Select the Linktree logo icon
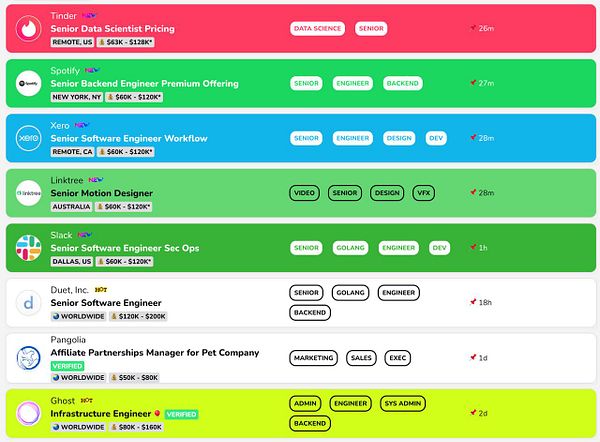This screenshot has width=600, height=442. point(28,193)
